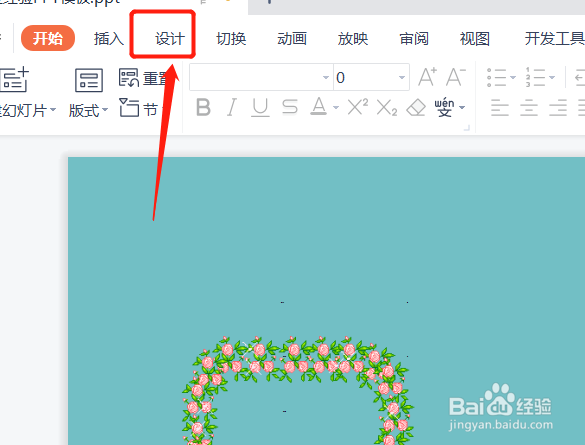
Task: Center align text
Action: point(529,107)
